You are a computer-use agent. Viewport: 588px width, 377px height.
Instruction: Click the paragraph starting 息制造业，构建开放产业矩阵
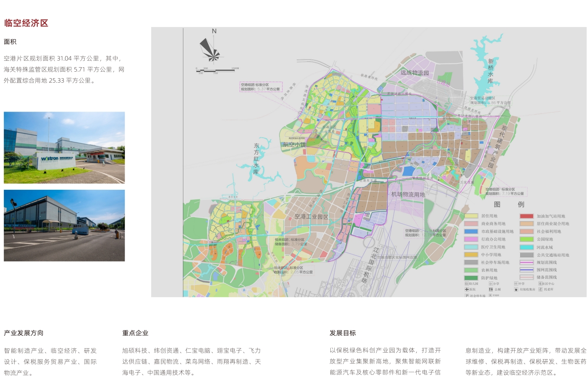coord(526,361)
